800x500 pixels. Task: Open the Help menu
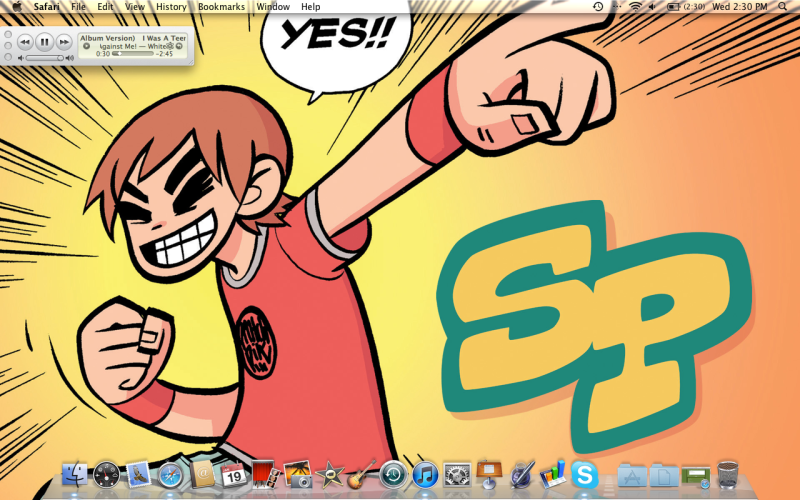pyautogui.click(x=311, y=7)
